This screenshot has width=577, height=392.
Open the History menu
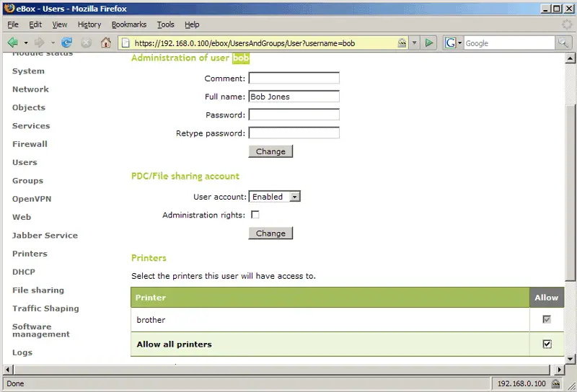pos(89,24)
